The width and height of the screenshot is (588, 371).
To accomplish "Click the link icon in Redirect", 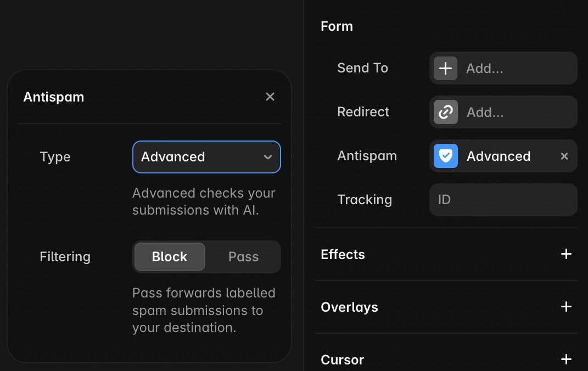I will (445, 112).
